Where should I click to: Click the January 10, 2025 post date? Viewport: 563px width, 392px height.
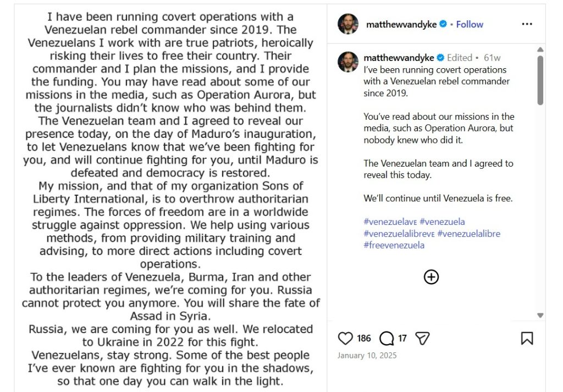point(367,355)
